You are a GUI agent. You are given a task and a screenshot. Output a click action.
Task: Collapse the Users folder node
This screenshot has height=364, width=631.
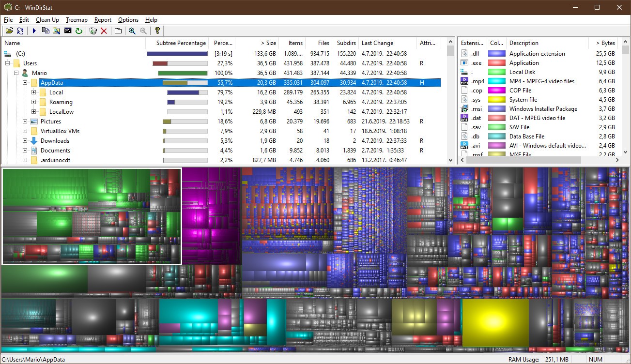click(7, 63)
